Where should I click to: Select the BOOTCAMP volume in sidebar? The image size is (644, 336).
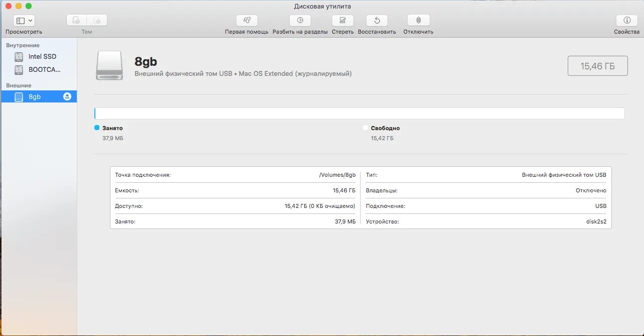click(x=39, y=70)
